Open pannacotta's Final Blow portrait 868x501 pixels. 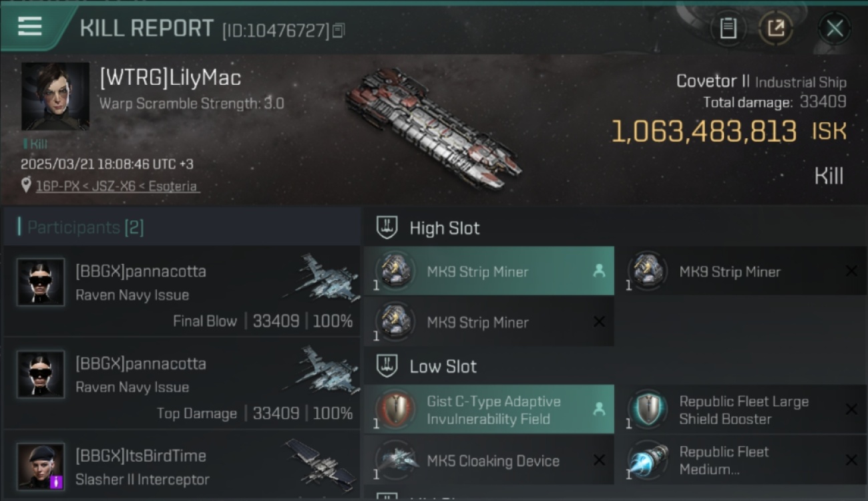point(41,282)
